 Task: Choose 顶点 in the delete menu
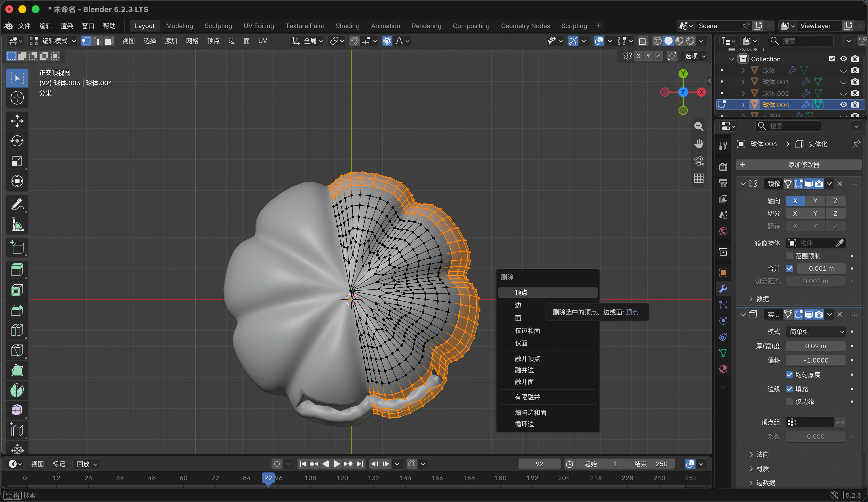tap(548, 293)
